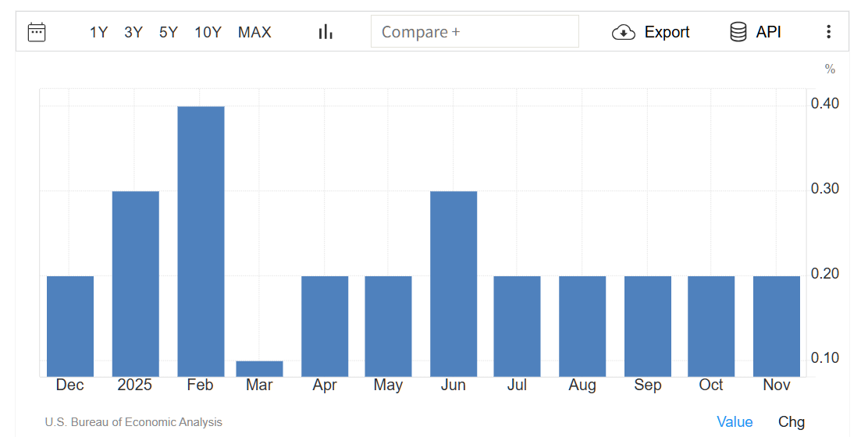This screenshot has height=437, width=868.
Task: Click the Export cloud download icon
Action: click(624, 32)
